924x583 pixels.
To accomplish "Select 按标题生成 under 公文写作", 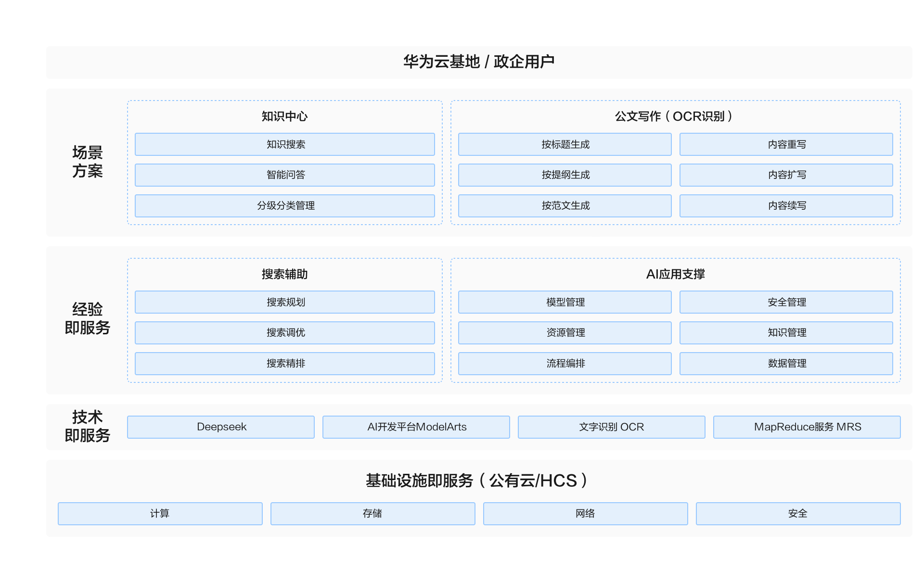I will point(565,144).
